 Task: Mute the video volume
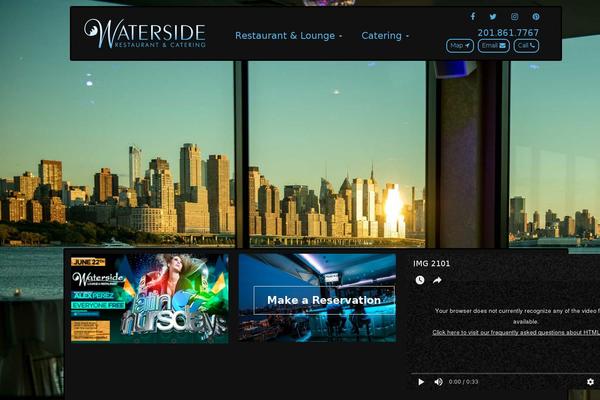coord(439,382)
